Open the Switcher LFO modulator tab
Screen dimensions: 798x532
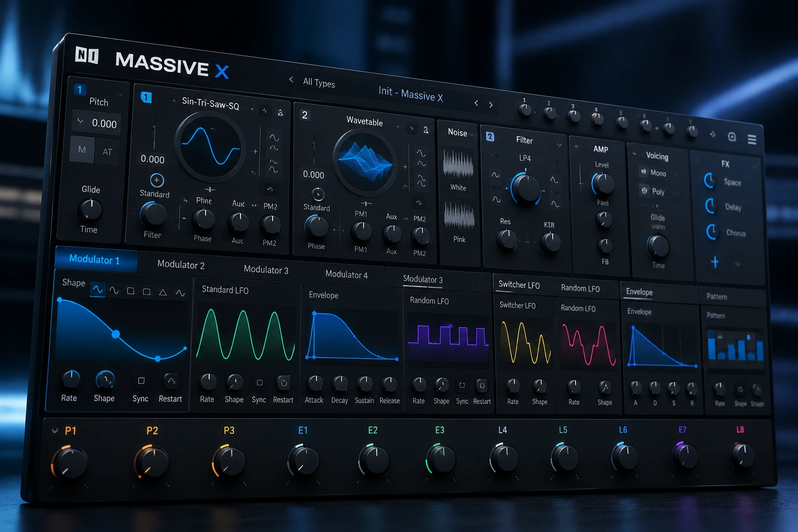(519, 285)
